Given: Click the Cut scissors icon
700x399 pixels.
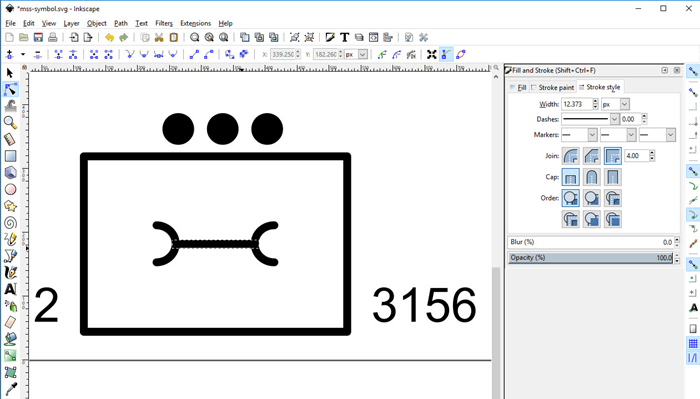Looking at the screenshot, I should tap(159, 37).
